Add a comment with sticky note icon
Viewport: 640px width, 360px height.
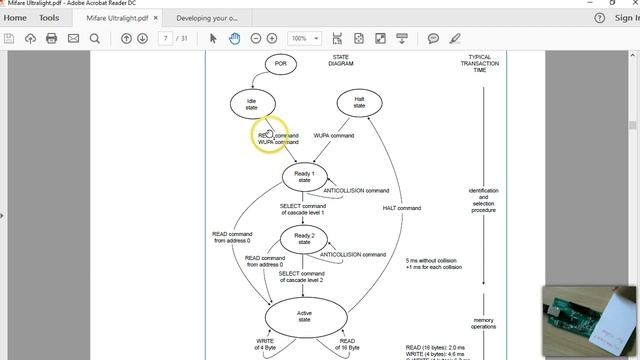433,38
